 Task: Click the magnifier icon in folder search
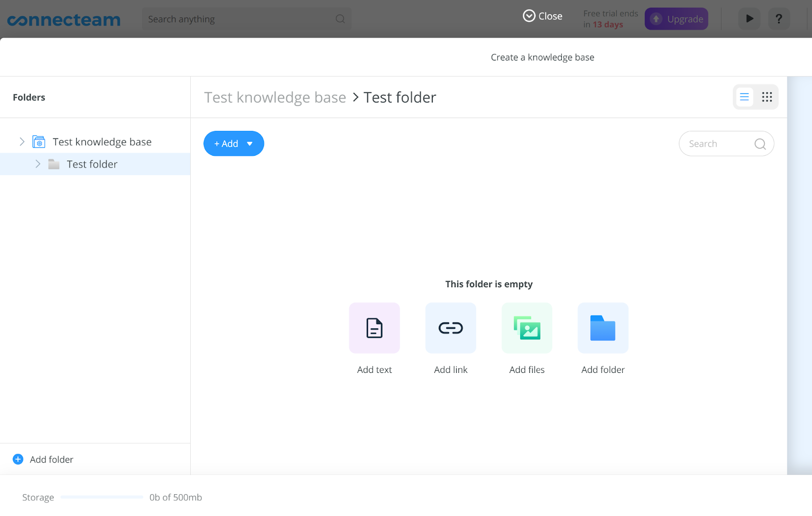(x=760, y=144)
